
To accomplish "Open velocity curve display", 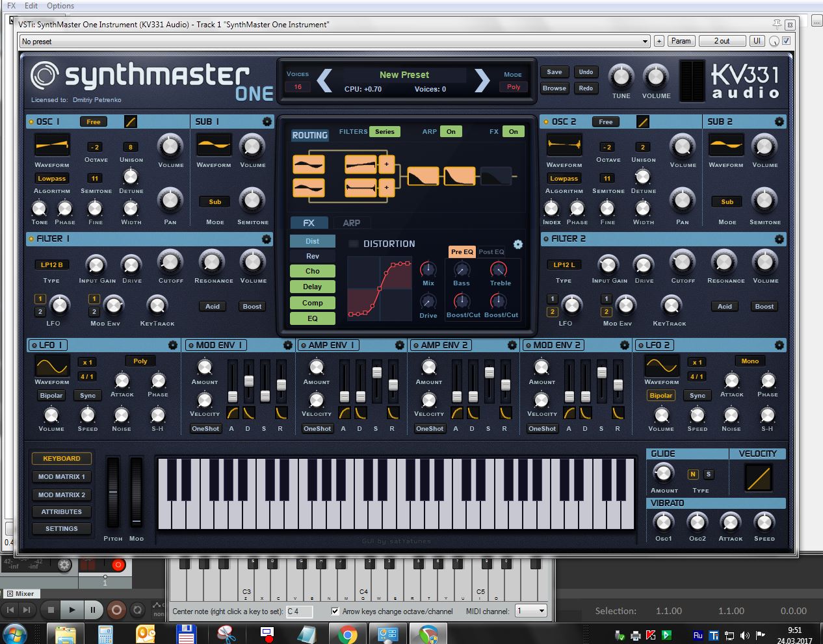I will pyautogui.click(x=758, y=478).
